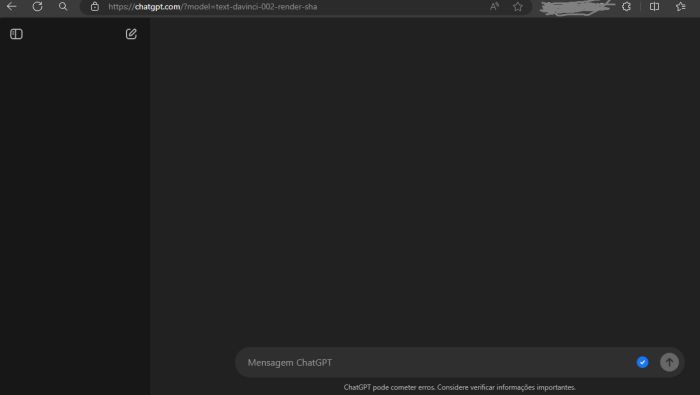Click the empty chat conversation area
This screenshot has width=700, height=395.
[425, 179]
